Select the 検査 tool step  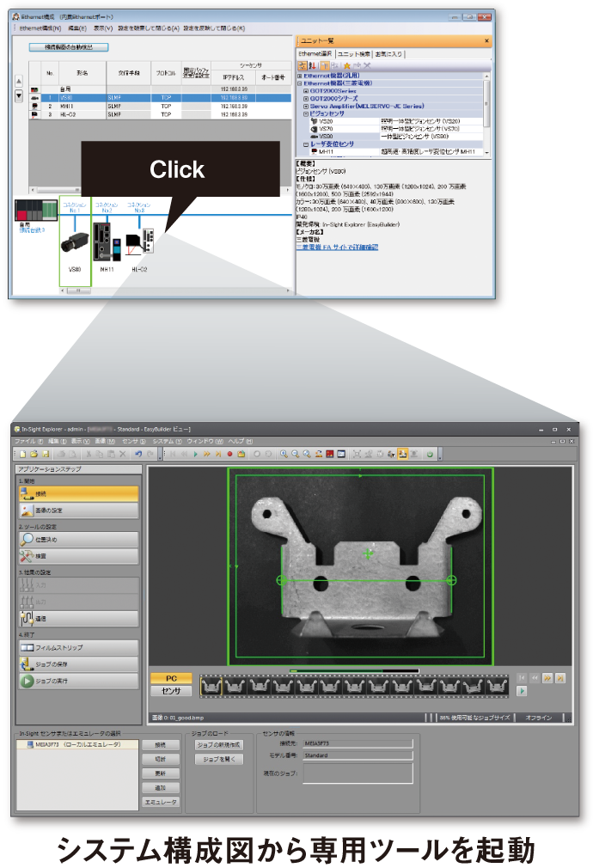tap(78, 556)
